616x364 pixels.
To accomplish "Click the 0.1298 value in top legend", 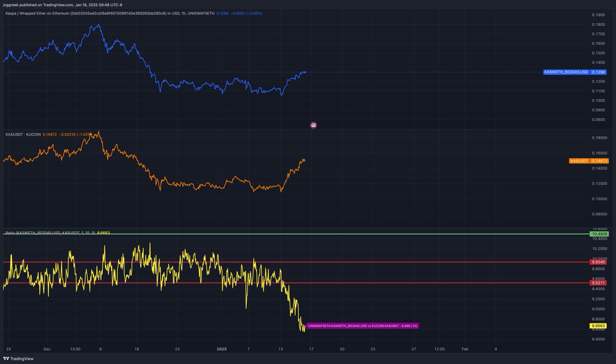I will [223, 13].
